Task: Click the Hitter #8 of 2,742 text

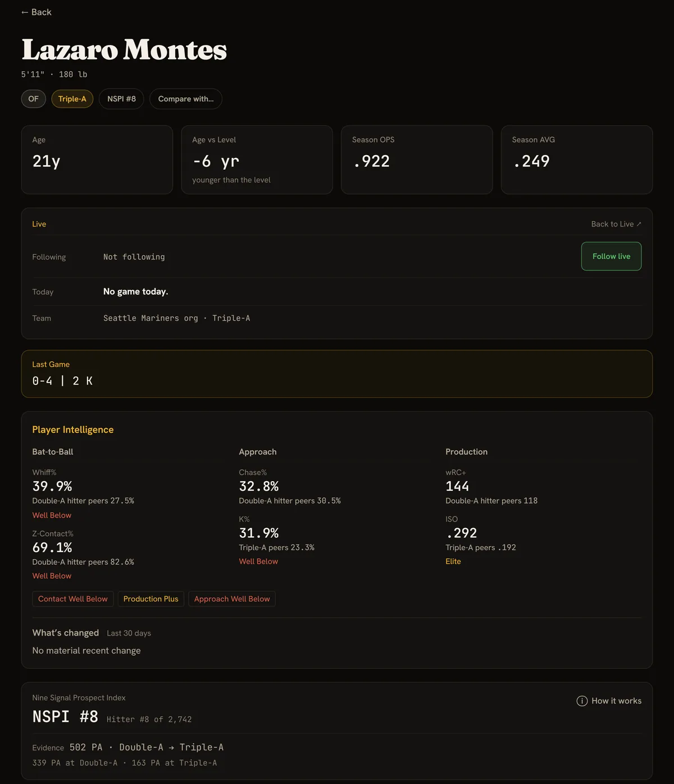Action: click(x=149, y=719)
